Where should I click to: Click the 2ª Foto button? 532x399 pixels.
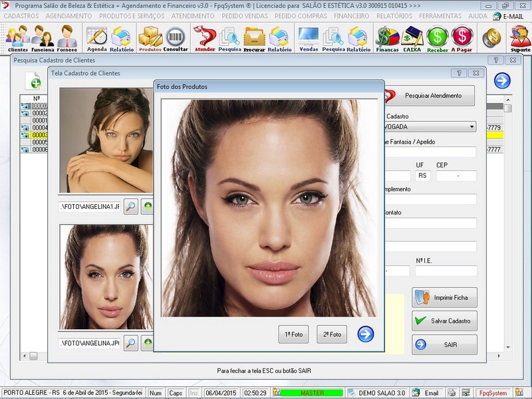332,334
